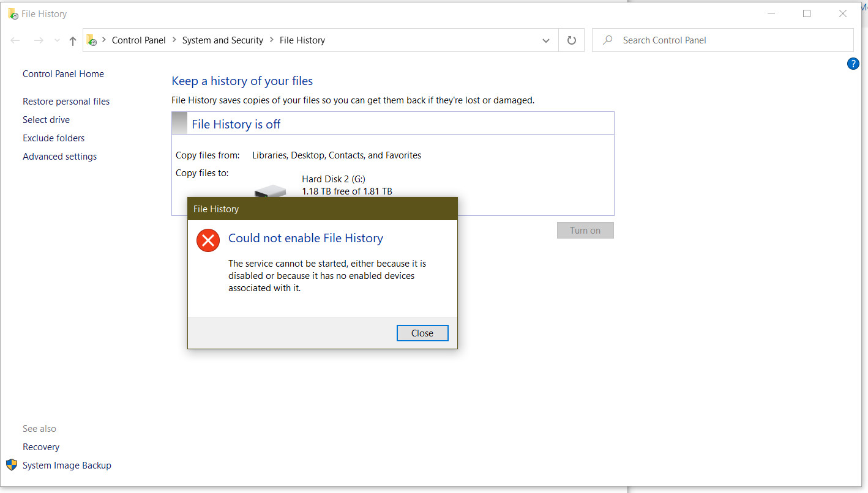Open Exclude folders settings
The image size is (868, 493).
click(x=54, y=138)
